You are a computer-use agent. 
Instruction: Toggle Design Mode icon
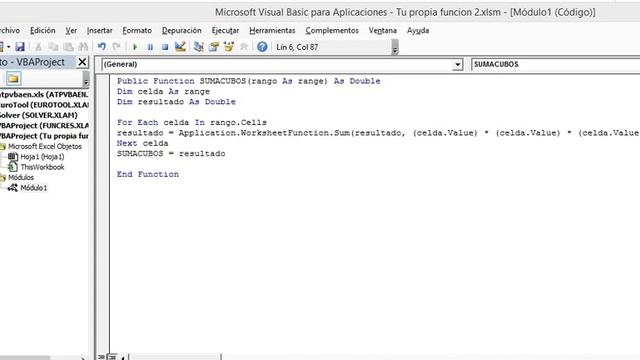point(180,47)
